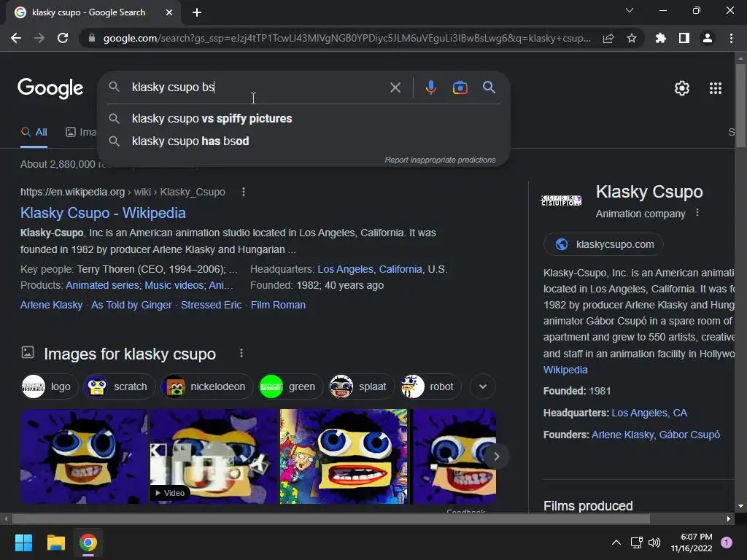Go back using the browser back arrow
The width and height of the screenshot is (747, 560).
point(16,38)
